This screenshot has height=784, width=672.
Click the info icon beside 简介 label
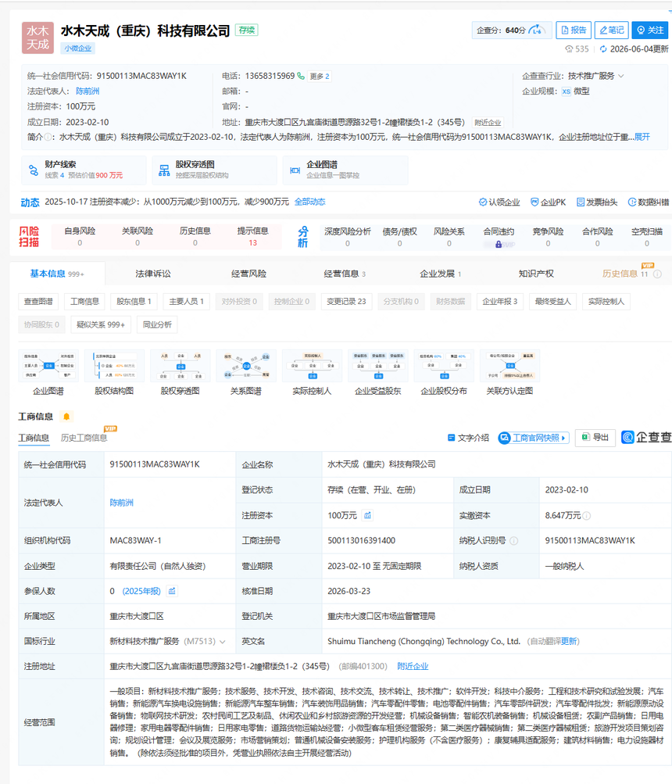pyautogui.click(x=48, y=137)
